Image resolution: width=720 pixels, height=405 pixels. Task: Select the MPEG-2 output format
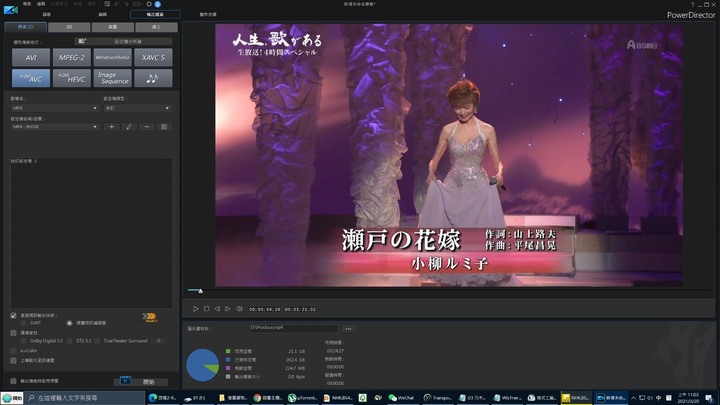pos(72,57)
